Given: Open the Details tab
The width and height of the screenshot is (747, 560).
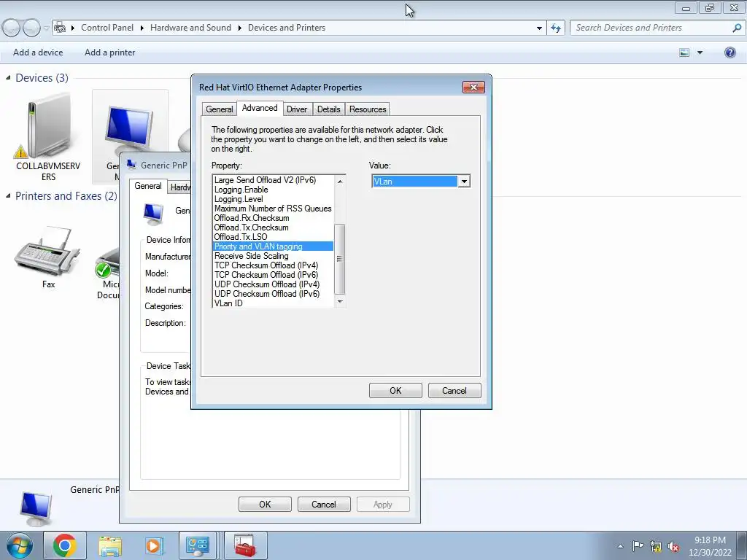Looking at the screenshot, I should point(329,109).
